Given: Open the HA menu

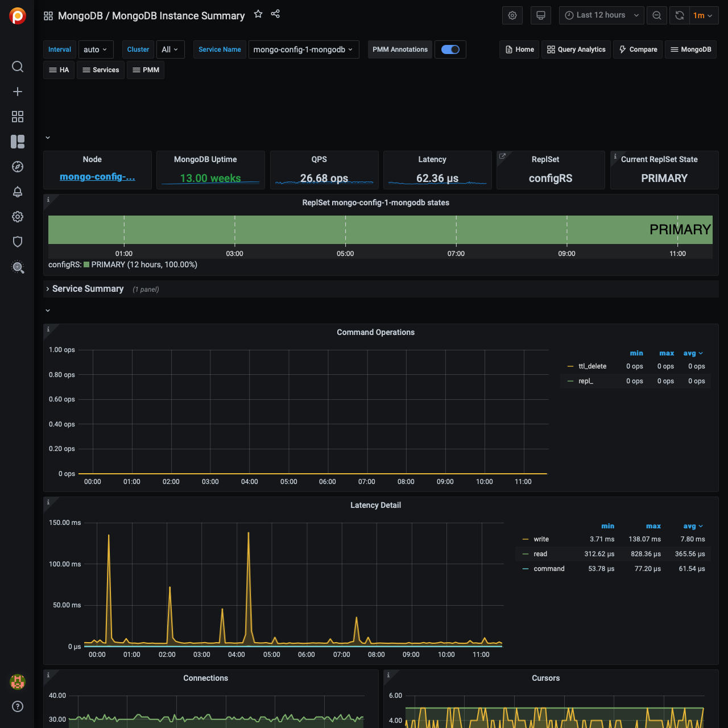Looking at the screenshot, I should (59, 70).
